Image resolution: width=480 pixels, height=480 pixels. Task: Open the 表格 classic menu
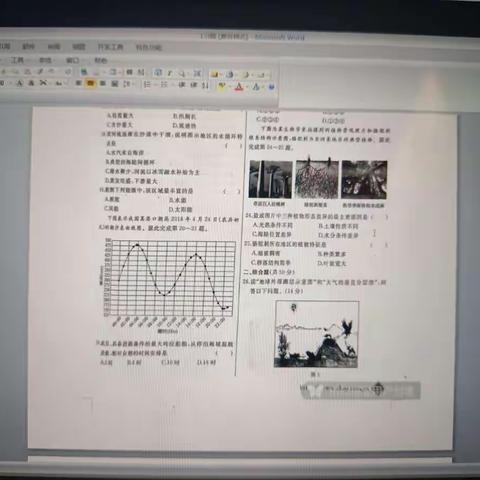pos(46,60)
